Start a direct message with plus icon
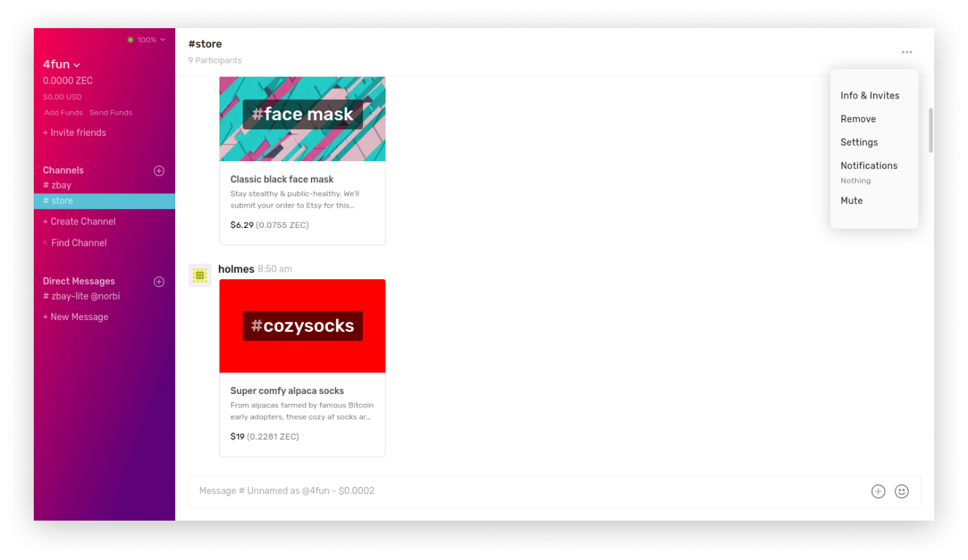The image size is (968, 560). (159, 282)
